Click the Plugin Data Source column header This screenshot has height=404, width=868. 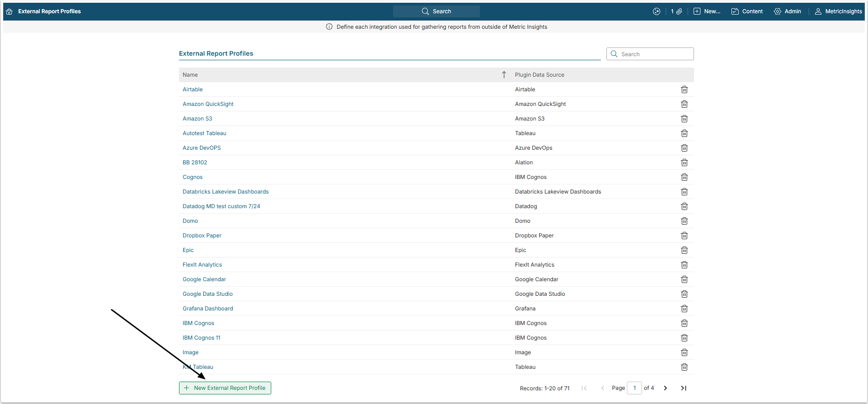pyautogui.click(x=540, y=75)
